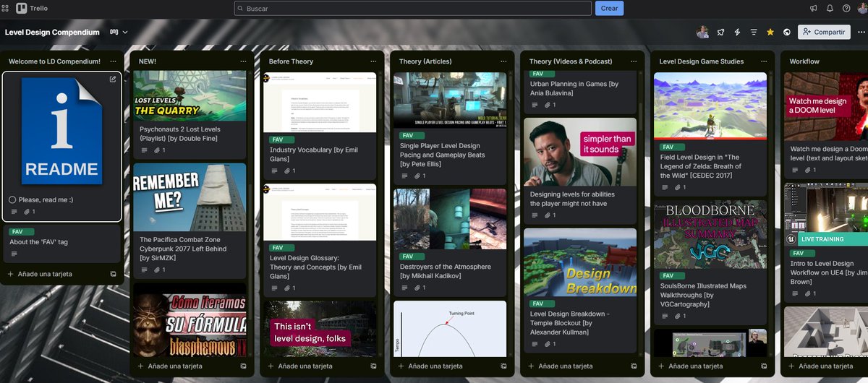The width and height of the screenshot is (868, 383).
Task: Add a card to Before Theory list
Action: pyautogui.click(x=300, y=366)
